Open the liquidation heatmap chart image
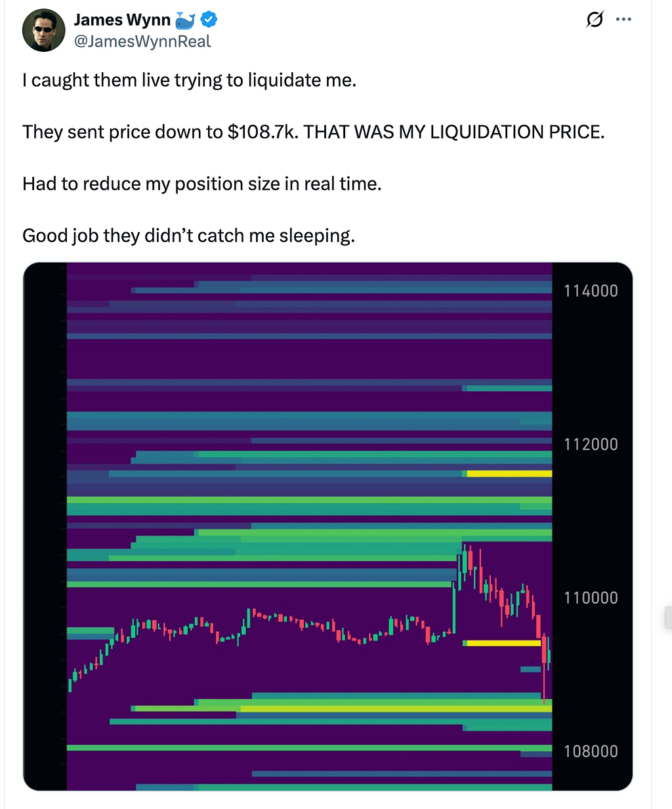The image size is (672, 809). pos(327,526)
